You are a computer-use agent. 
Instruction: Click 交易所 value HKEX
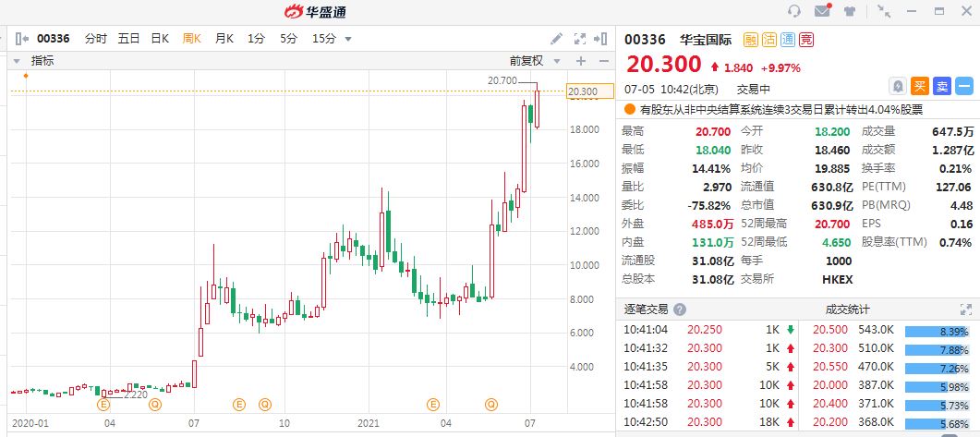pos(838,279)
